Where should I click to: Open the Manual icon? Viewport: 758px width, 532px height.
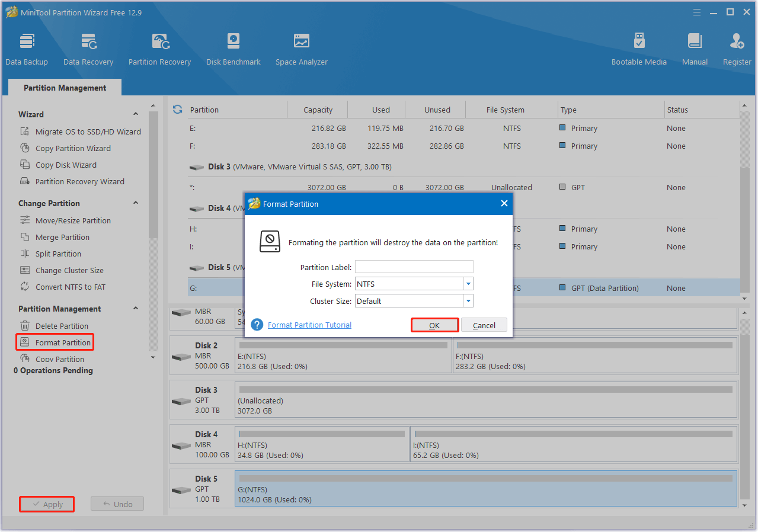695,49
